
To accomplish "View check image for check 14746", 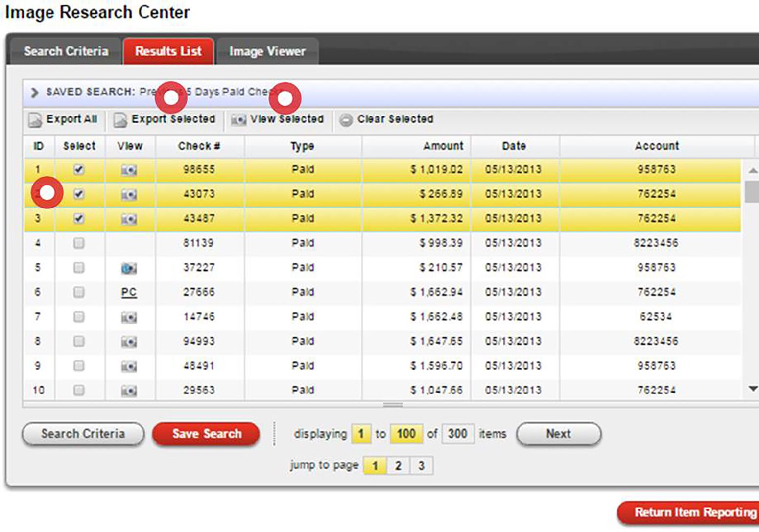I will pos(129,317).
